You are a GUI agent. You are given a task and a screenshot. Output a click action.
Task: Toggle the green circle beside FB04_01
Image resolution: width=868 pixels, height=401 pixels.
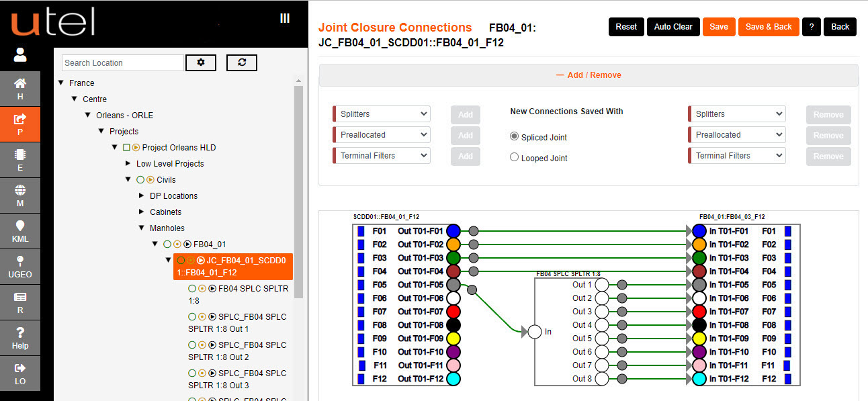pyautogui.click(x=167, y=244)
